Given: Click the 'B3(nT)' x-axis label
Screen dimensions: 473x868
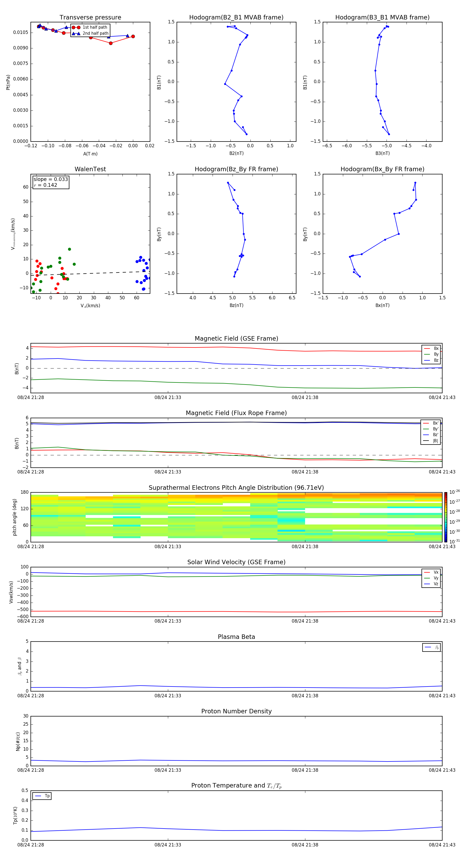Looking at the screenshot, I should coord(382,153).
